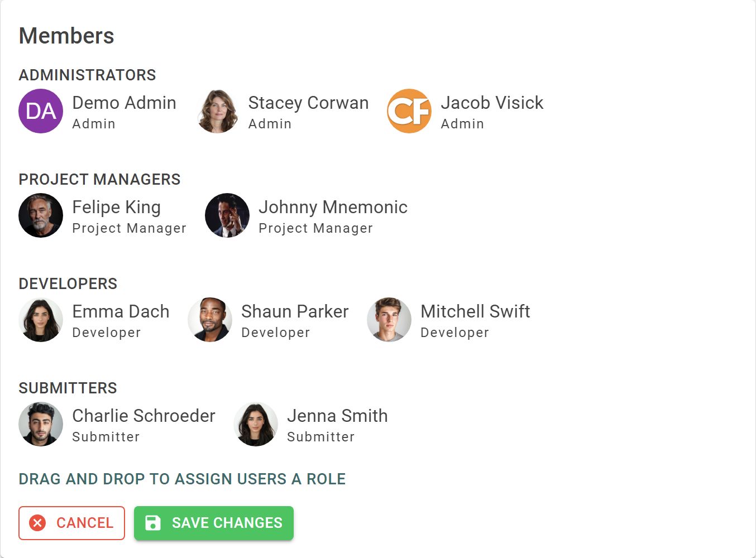The width and height of the screenshot is (756, 558).
Task: Click Emma Dach's avatar photo
Action: point(41,320)
